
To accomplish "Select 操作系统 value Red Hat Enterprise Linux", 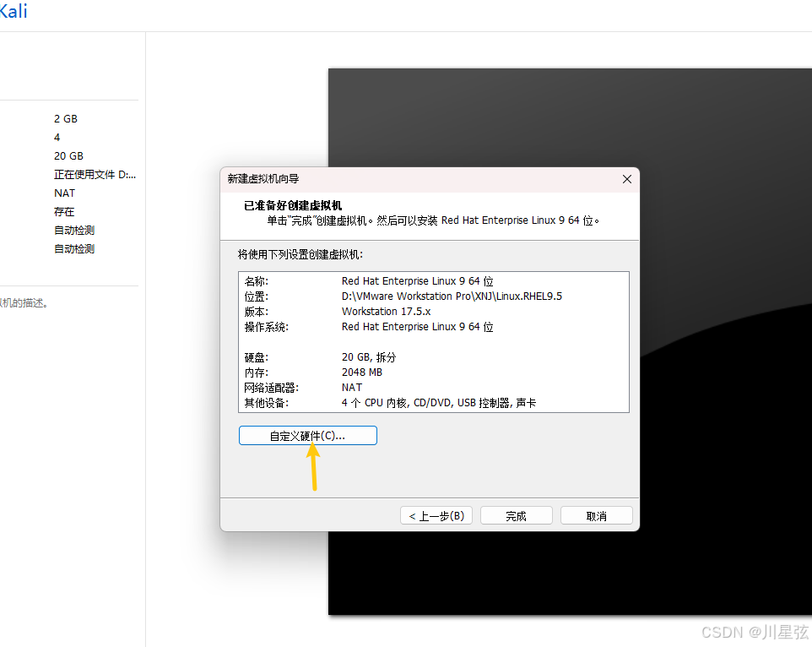I will click(417, 326).
